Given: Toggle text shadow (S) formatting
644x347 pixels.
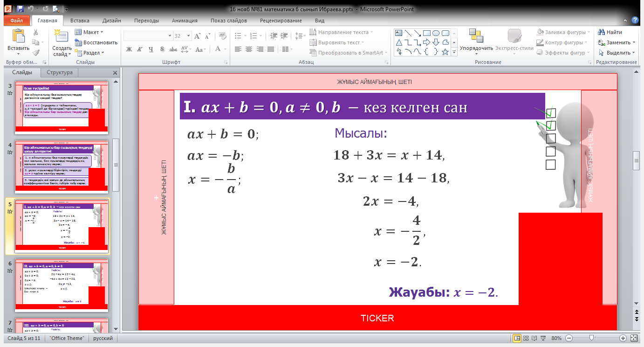Looking at the screenshot, I should click(x=162, y=49).
